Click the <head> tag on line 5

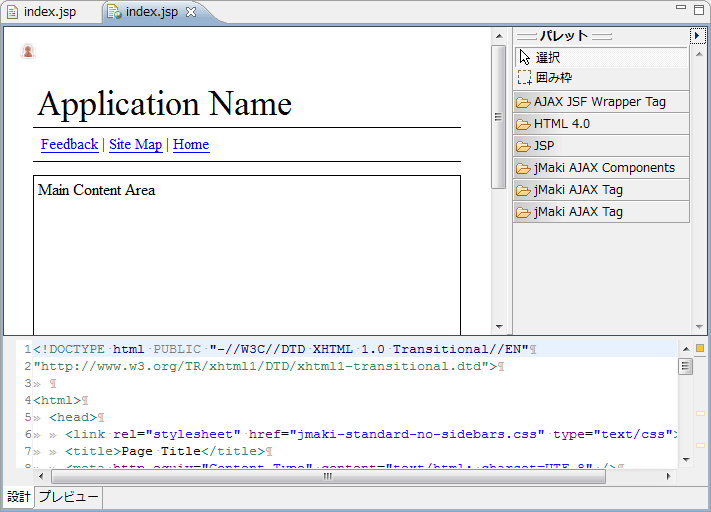[x=73, y=417]
